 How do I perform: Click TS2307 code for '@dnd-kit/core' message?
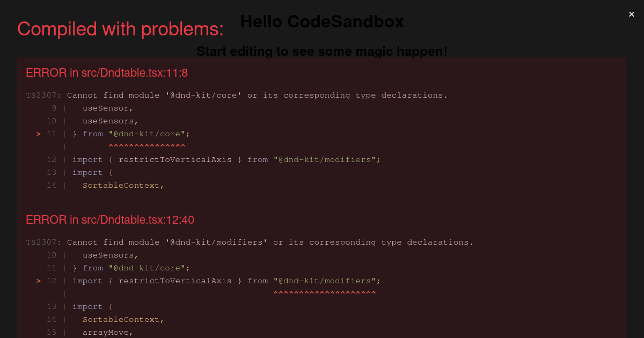pos(44,95)
